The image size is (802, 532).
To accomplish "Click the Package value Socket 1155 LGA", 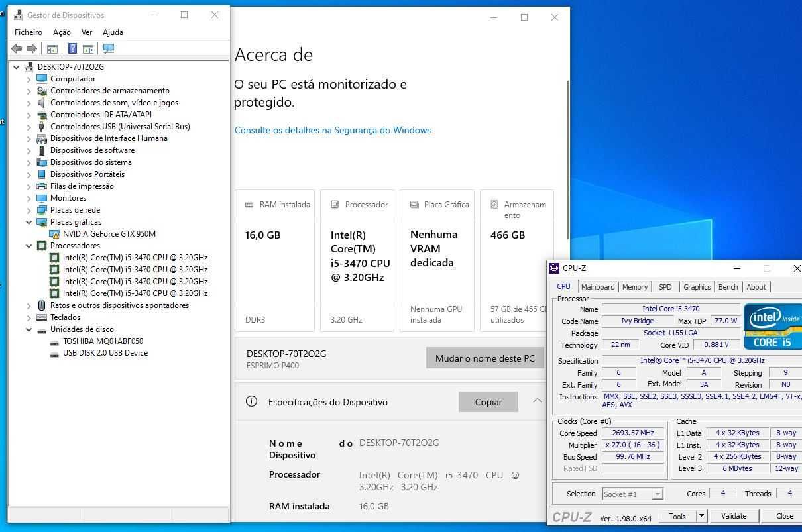I will point(671,333).
